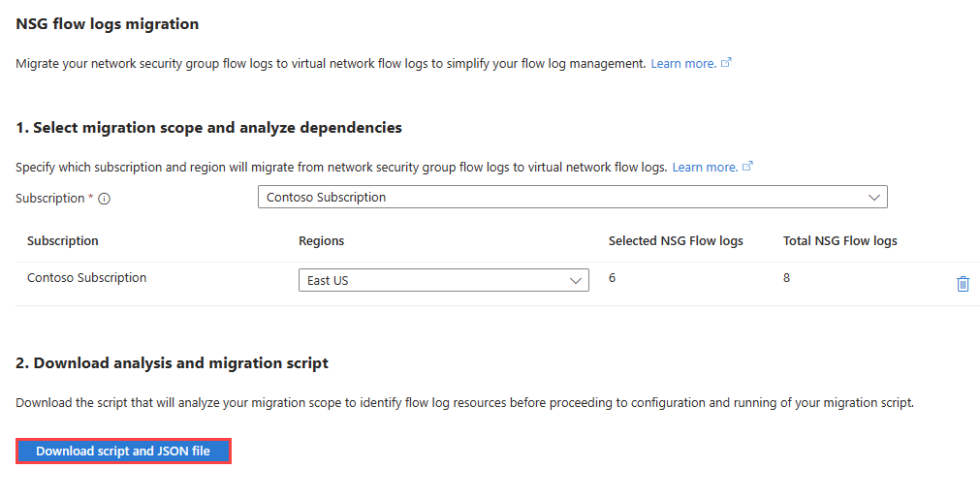
Task: Open the Contoso Subscription dropdown field
Action: point(573,197)
